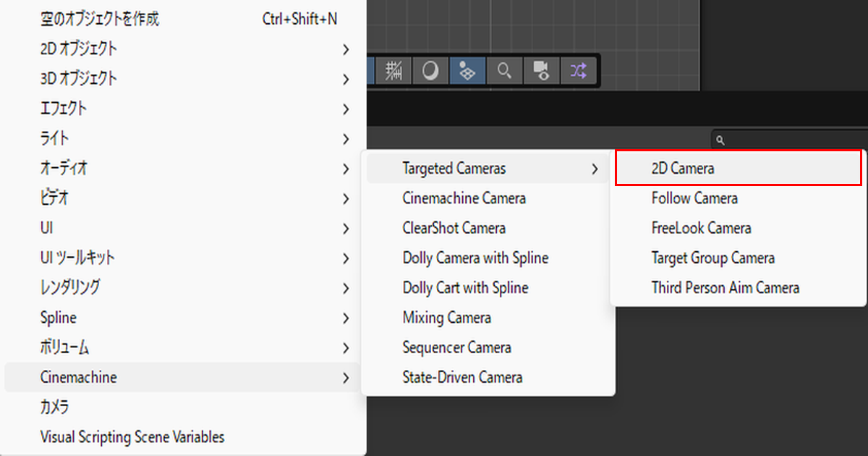This screenshot has width=868, height=456.
Task: Select Third Person Aim Camera
Action: [725, 288]
